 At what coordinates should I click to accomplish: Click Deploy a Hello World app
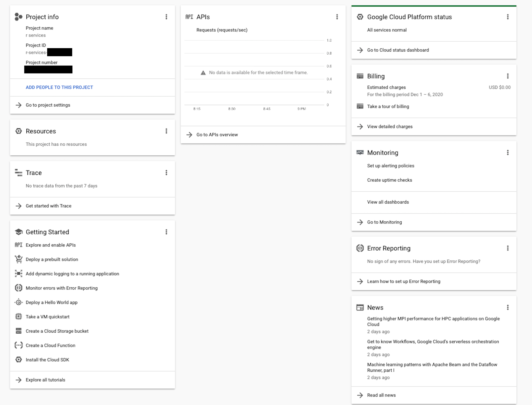[51, 302]
